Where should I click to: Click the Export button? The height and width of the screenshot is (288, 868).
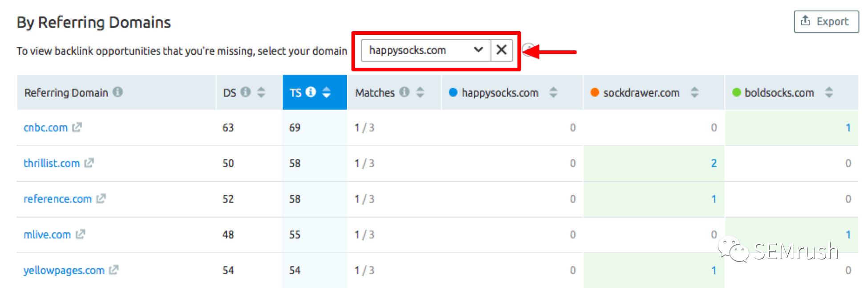click(826, 21)
